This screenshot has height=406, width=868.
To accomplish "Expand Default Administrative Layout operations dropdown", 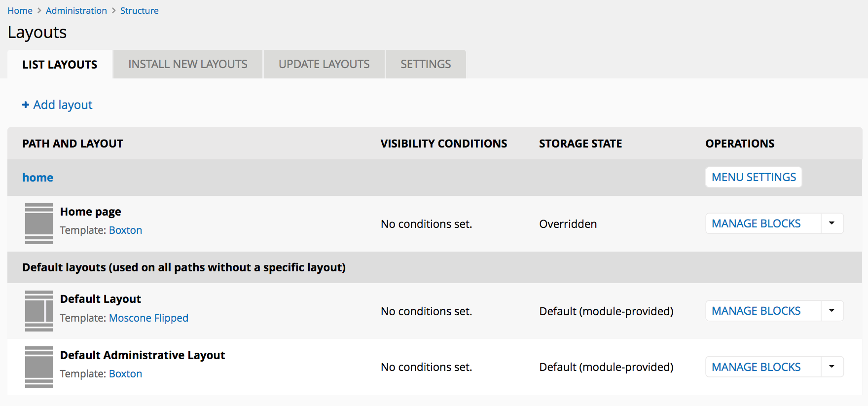I will (x=832, y=367).
